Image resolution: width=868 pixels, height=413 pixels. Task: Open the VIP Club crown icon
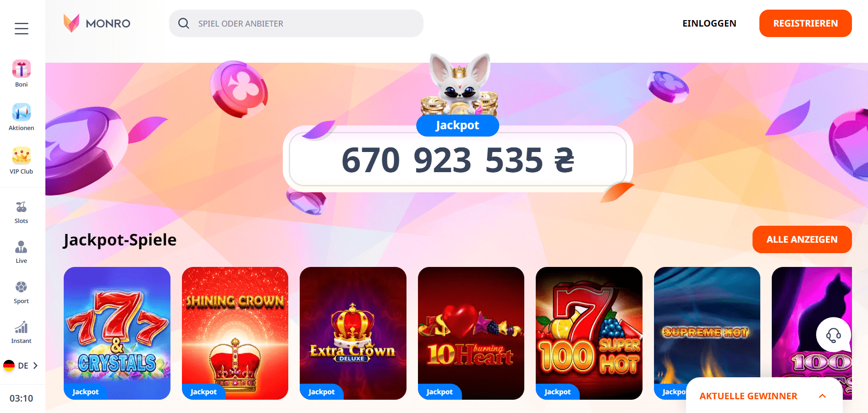[22, 156]
